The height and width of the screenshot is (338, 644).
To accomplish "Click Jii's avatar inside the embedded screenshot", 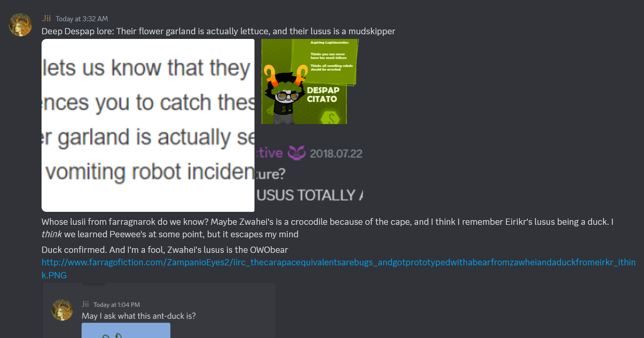I will coord(62,310).
